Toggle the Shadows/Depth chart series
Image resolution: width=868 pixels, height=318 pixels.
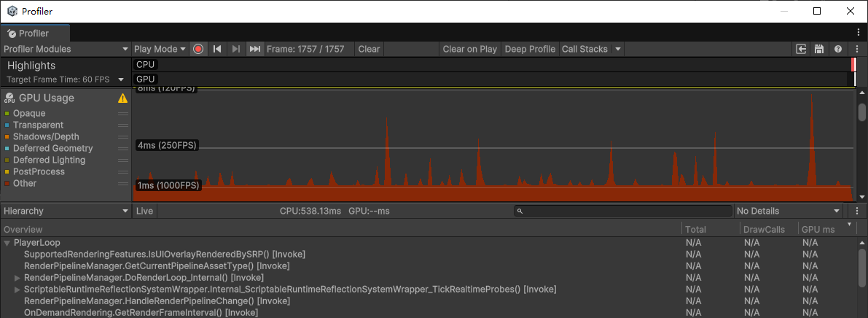(x=45, y=137)
